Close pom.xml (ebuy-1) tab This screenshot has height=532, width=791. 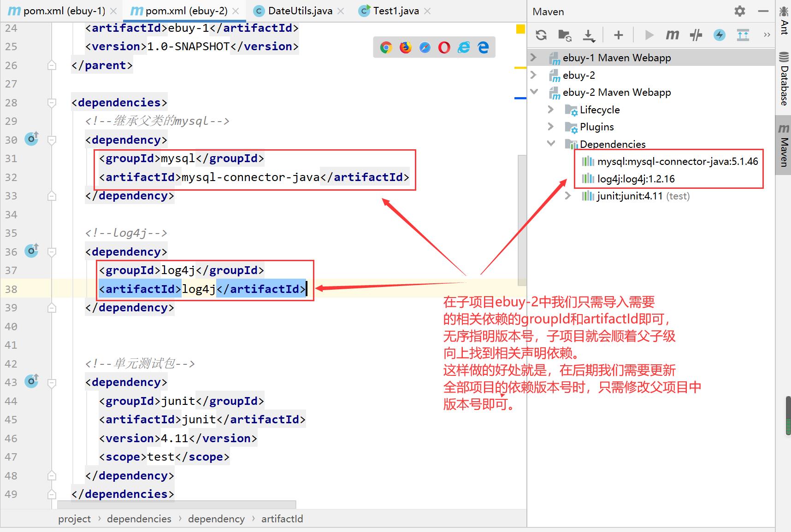click(x=114, y=11)
